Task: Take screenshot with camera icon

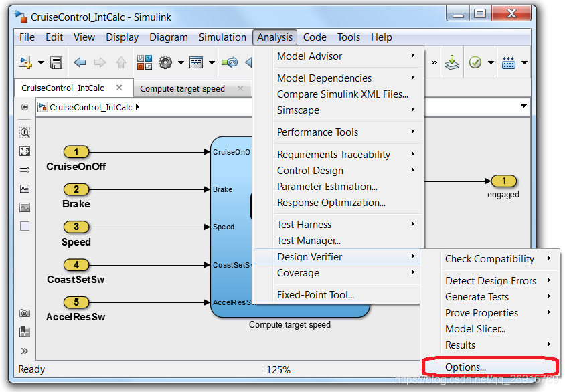Action: click(x=25, y=313)
